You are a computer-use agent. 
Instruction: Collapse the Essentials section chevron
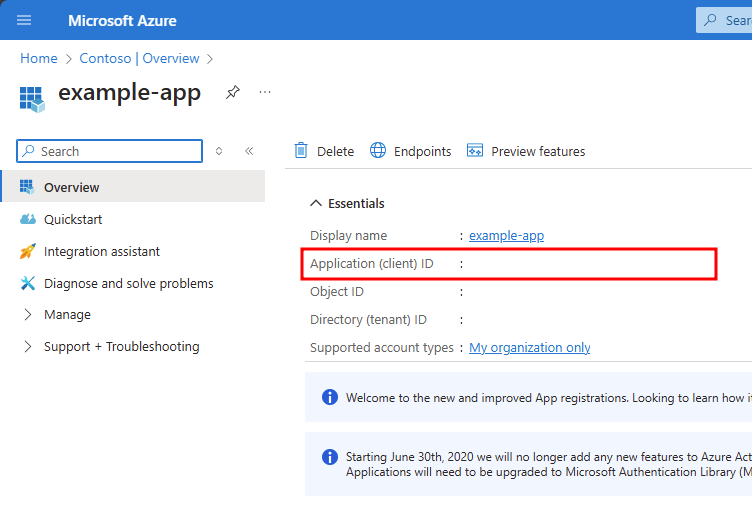click(x=316, y=203)
